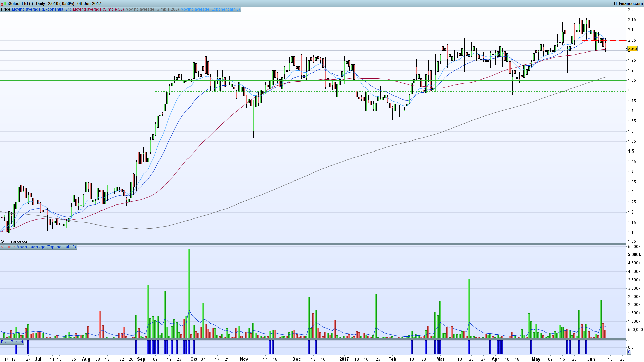Click the IT-Finance.com copyright text in chart
The width and height of the screenshot is (644, 362).
coord(15,241)
